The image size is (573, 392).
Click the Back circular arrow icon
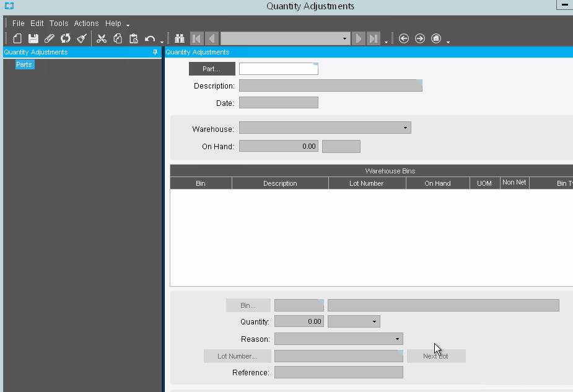(x=404, y=38)
